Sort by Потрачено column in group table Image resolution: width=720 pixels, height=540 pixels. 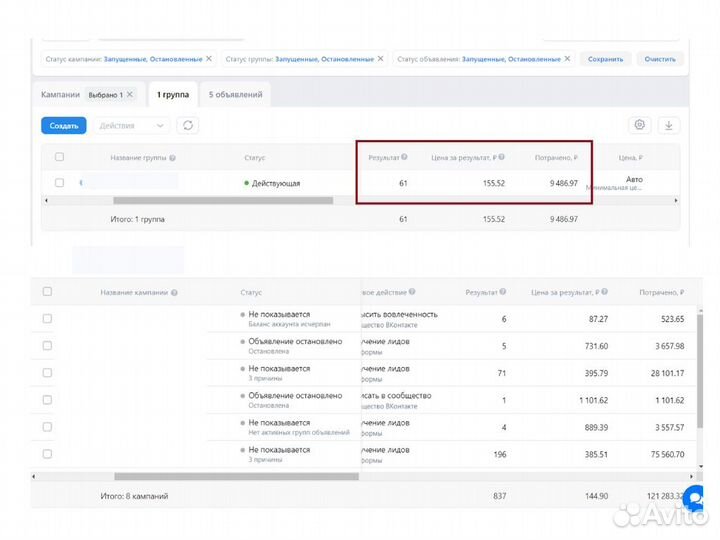coord(556,158)
